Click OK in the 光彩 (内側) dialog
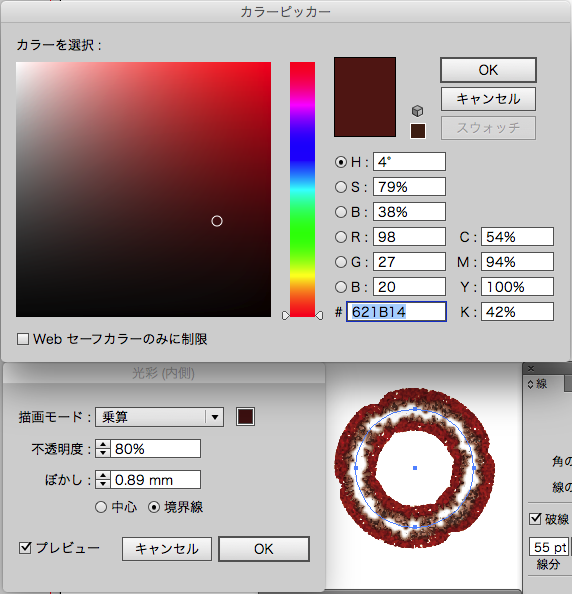572x594 pixels. [x=264, y=549]
